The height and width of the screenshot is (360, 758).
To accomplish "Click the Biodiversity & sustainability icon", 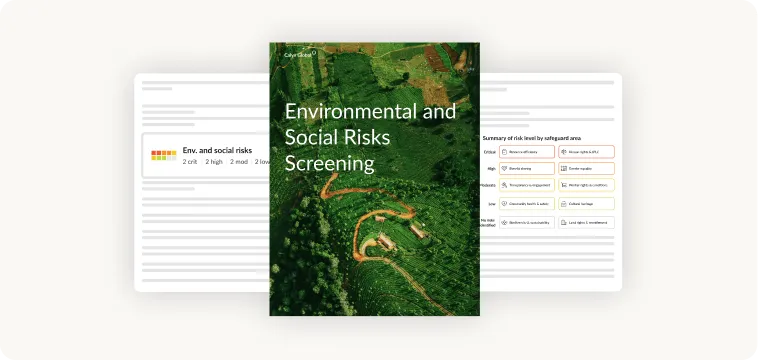I will tap(504, 223).
